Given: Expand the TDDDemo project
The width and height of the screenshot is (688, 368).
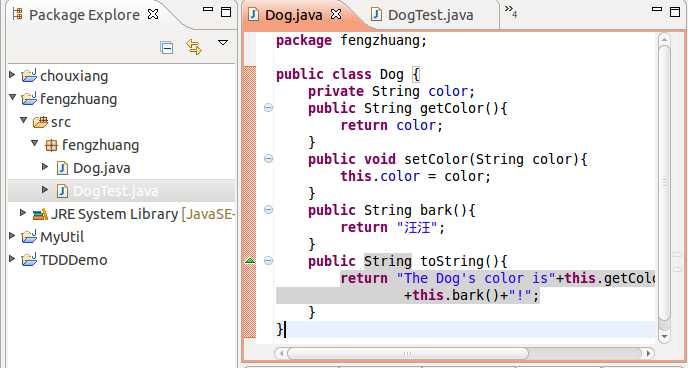Looking at the screenshot, I should (12, 259).
